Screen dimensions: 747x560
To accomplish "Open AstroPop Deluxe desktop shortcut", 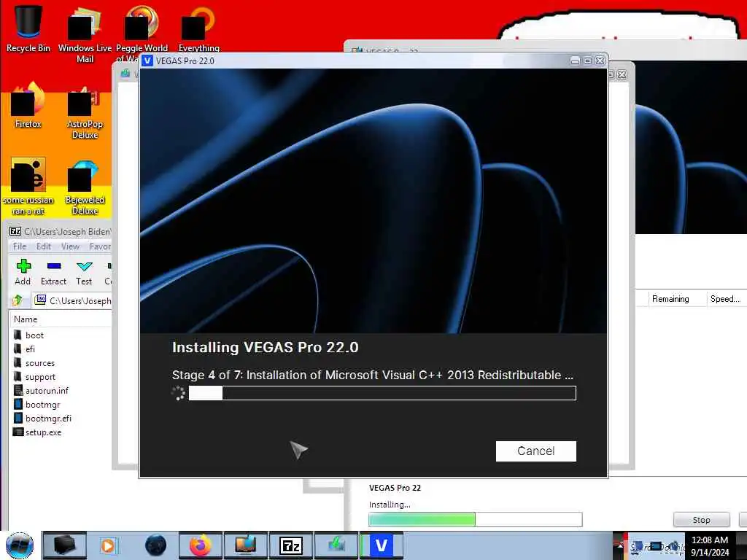I will click(x=85, y=113).
